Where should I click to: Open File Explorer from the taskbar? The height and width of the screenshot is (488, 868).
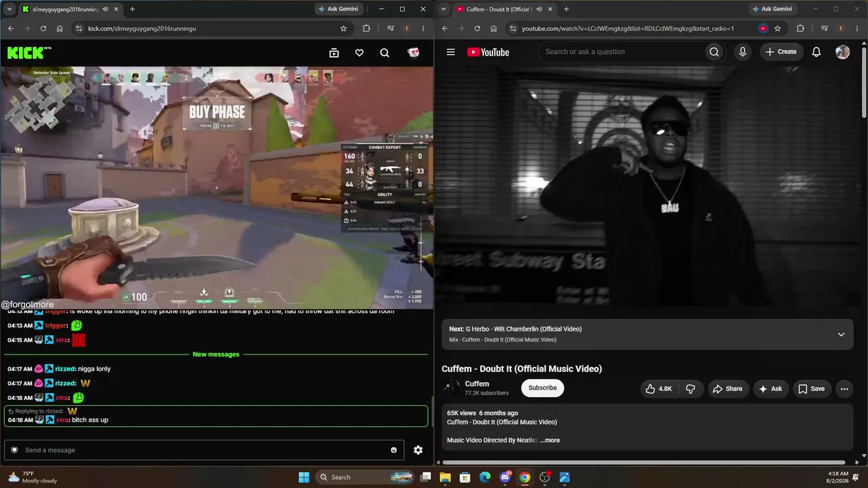445,477
